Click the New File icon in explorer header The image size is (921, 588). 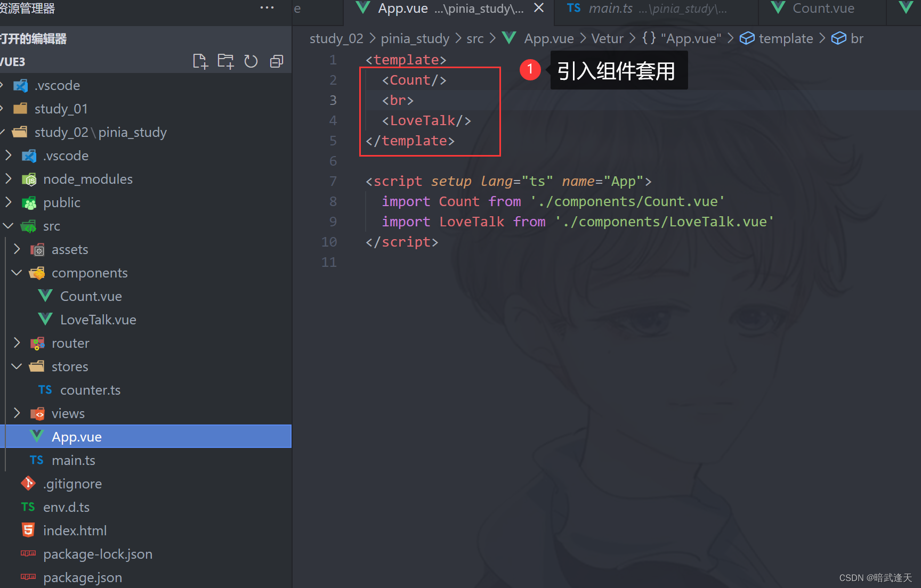tap(200, 61)
